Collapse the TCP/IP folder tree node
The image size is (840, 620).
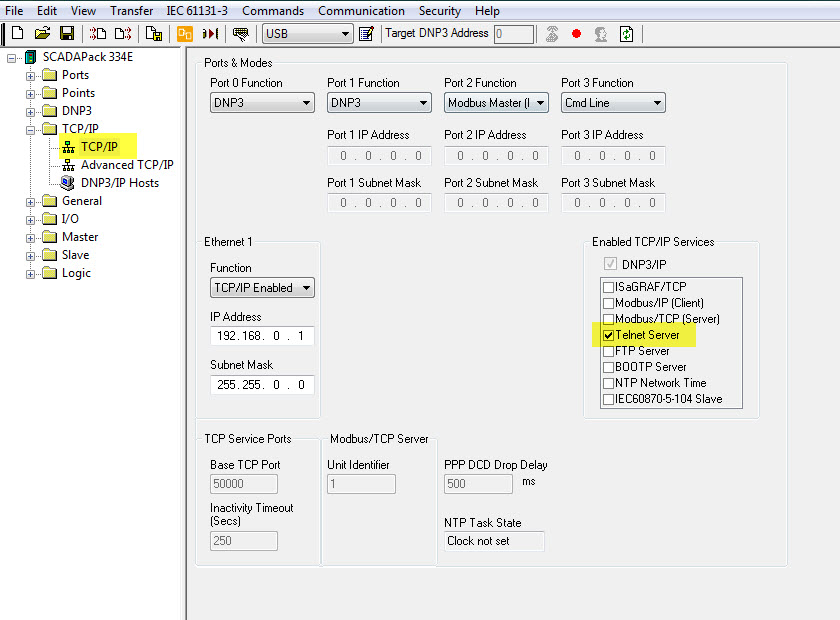31,130
